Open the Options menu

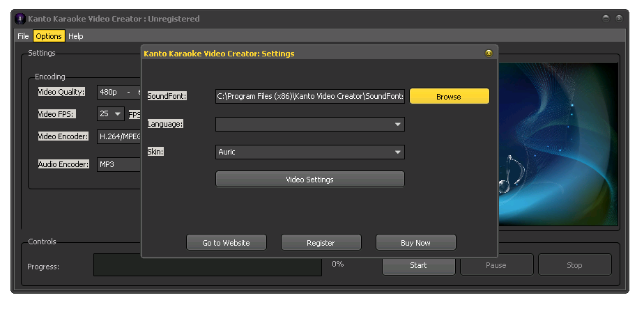(49, 36)
